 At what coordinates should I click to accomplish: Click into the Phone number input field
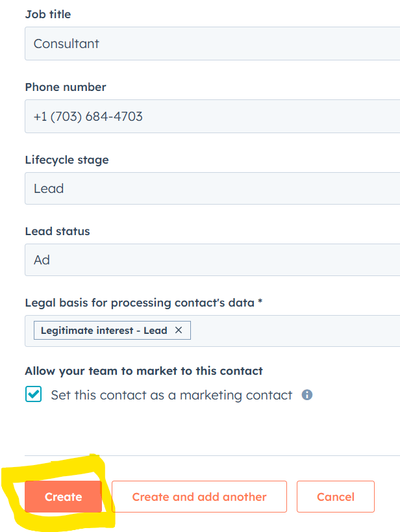click(212, 117)
